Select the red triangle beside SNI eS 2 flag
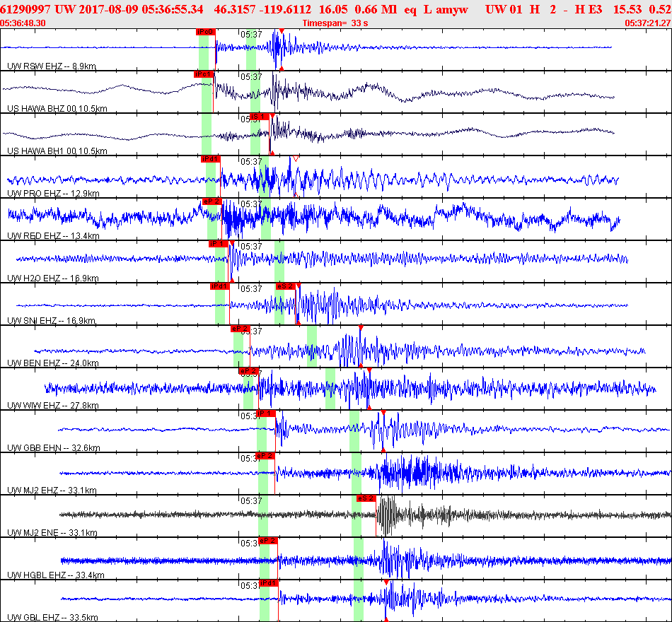 click(x=299, y=286)
